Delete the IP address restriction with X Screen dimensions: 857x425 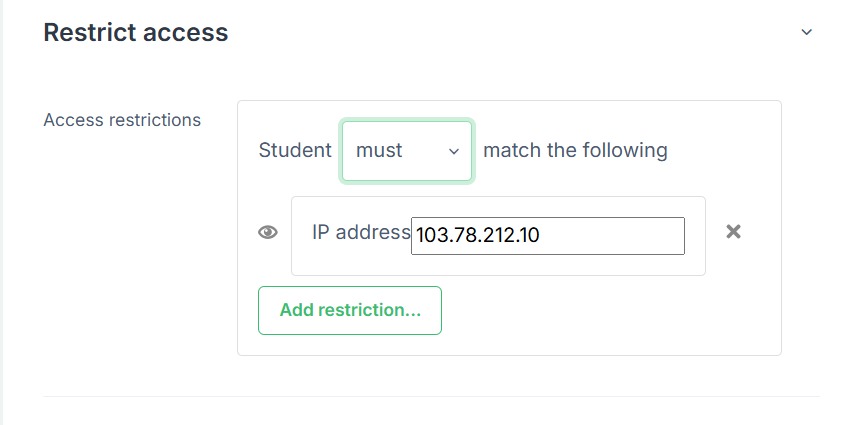coord(733,232)
